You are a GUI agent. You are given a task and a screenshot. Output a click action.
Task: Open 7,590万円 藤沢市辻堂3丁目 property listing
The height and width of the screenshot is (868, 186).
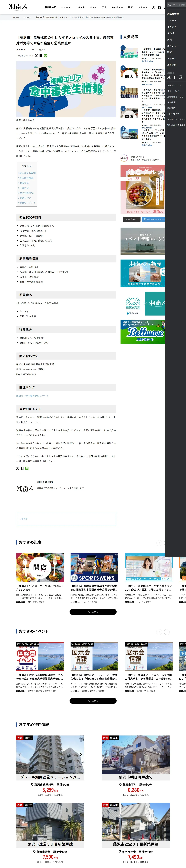pyautogui.click(x=50, y=833)
